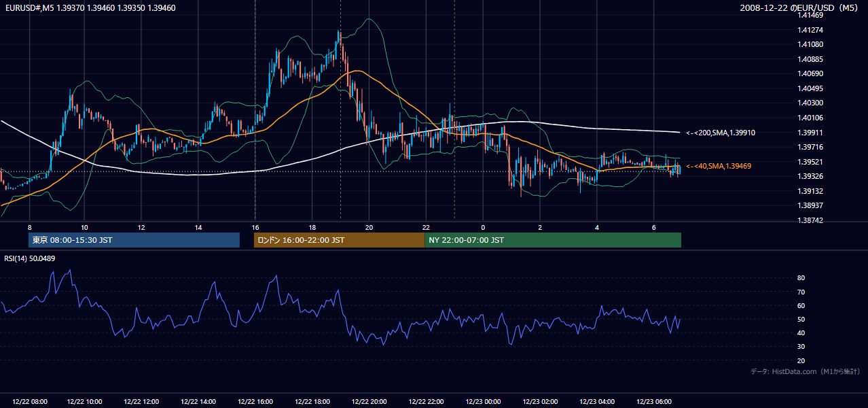Click hour tick 0 under the price chart
Screen dimensions: 868x408
coord(483,227)
